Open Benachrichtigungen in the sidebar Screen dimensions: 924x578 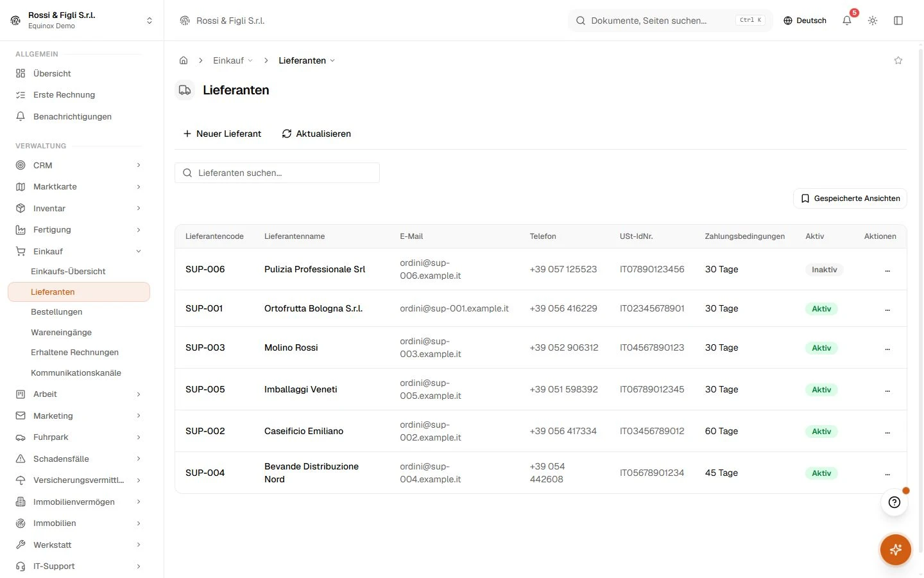click(x=78, y=116)
